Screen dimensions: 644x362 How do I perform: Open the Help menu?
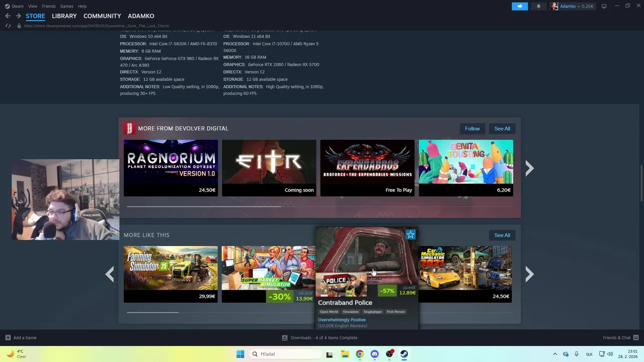[82, 6]
